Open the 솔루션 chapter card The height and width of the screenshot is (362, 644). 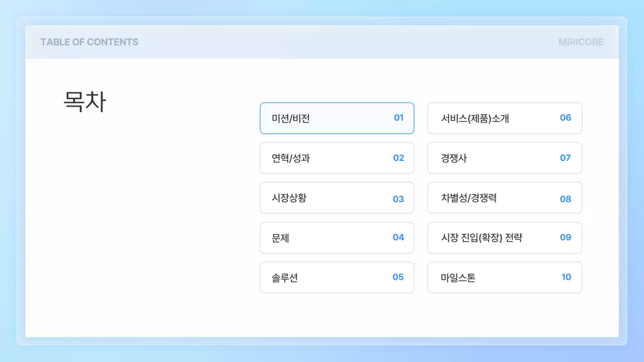[x=337, y=278]
